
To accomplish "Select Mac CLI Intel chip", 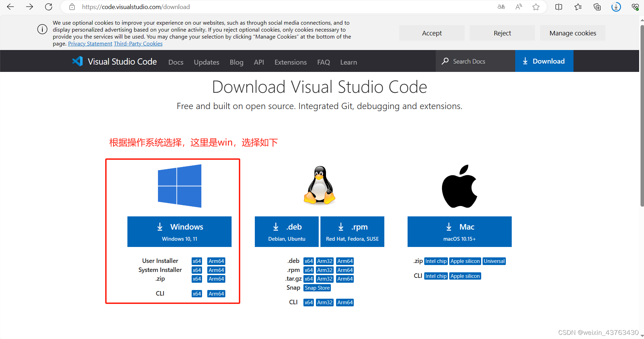I will pyautogui.click(x=436, y=276).
